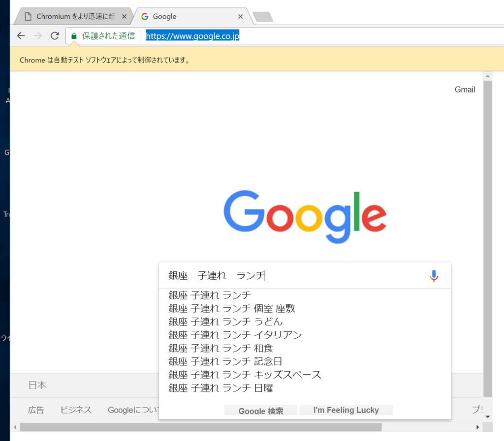Open the 広告 footer link
Viewport: 504px width, 441px height.
[35, 410]
